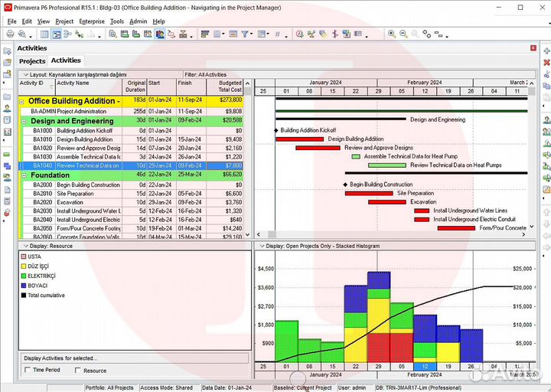Open the Edit menu
The width and height of the screenshot is (551, 392).
tap(27, 21)
